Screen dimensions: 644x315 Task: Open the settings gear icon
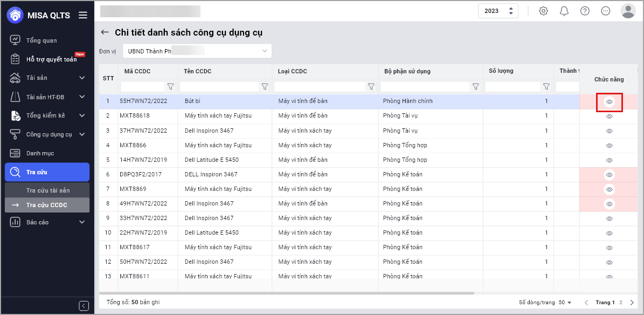[543, 11]
